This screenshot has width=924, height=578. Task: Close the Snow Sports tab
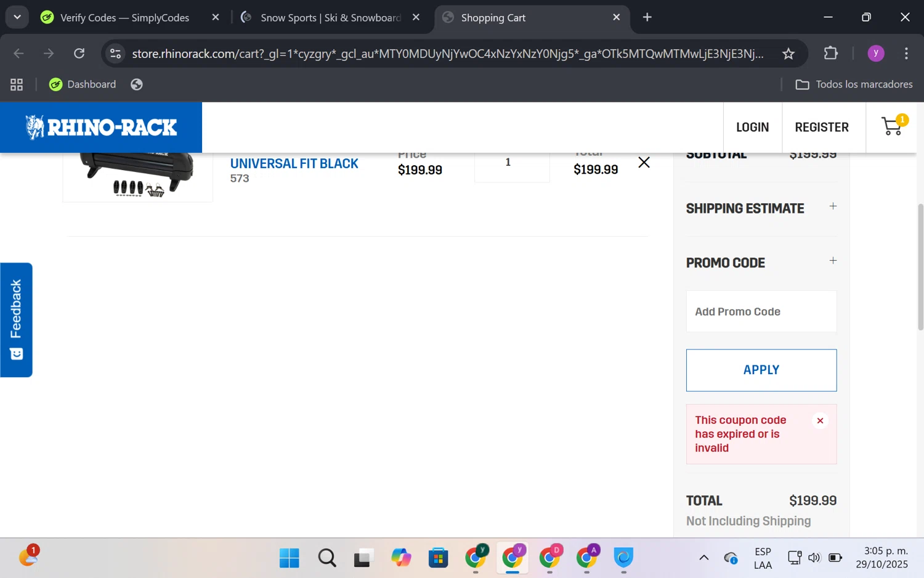[416, 17]
